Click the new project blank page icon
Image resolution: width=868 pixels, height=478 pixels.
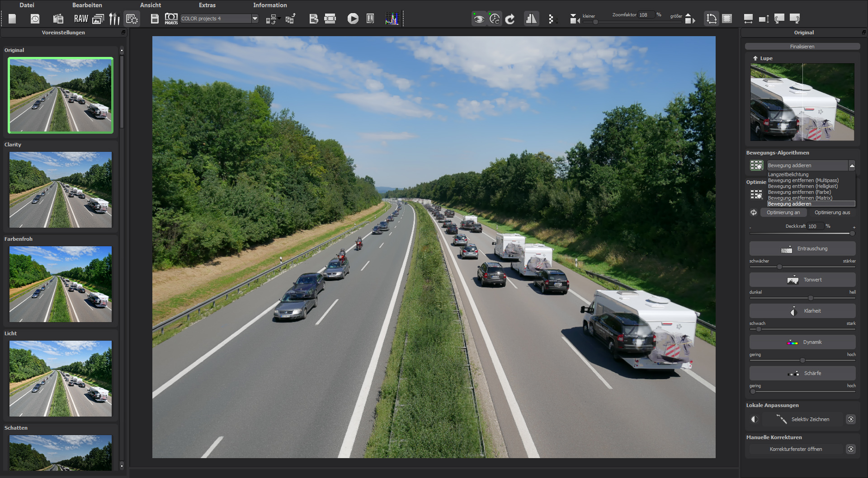tap(12, 19)
